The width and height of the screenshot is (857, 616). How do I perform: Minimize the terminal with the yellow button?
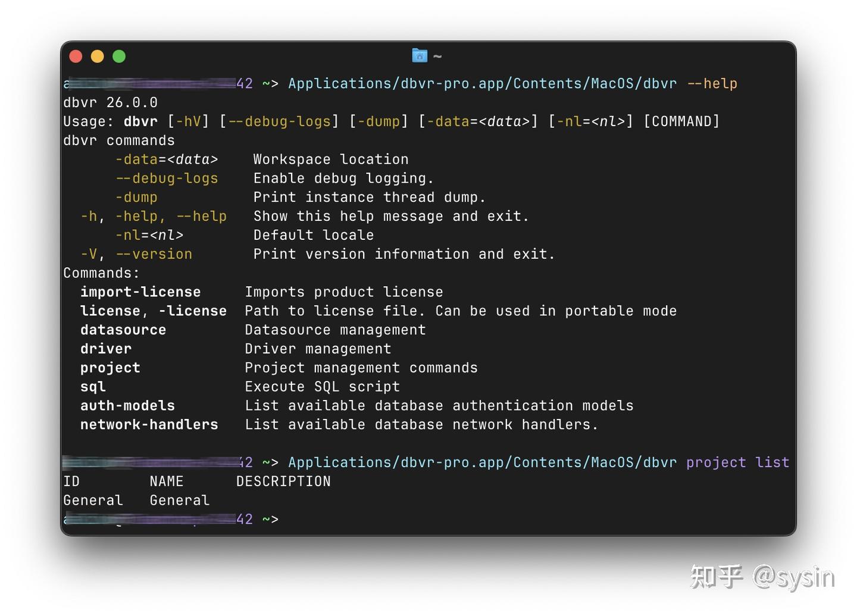97,57
